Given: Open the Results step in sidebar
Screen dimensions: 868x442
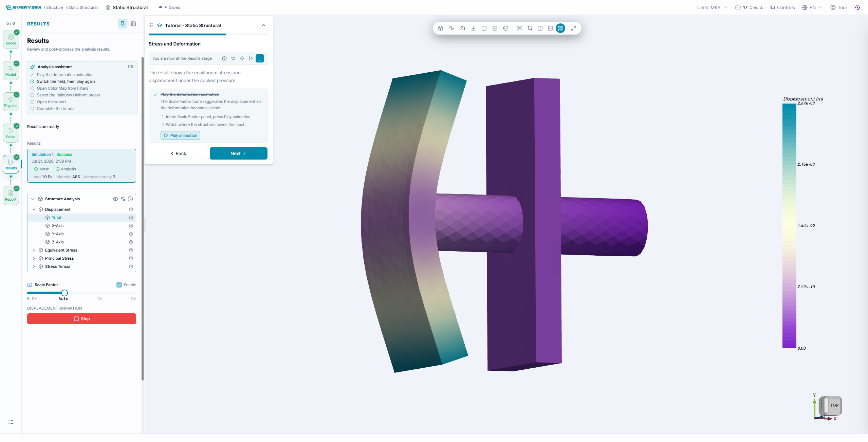Looking at the screenshot, I should 11,164.
